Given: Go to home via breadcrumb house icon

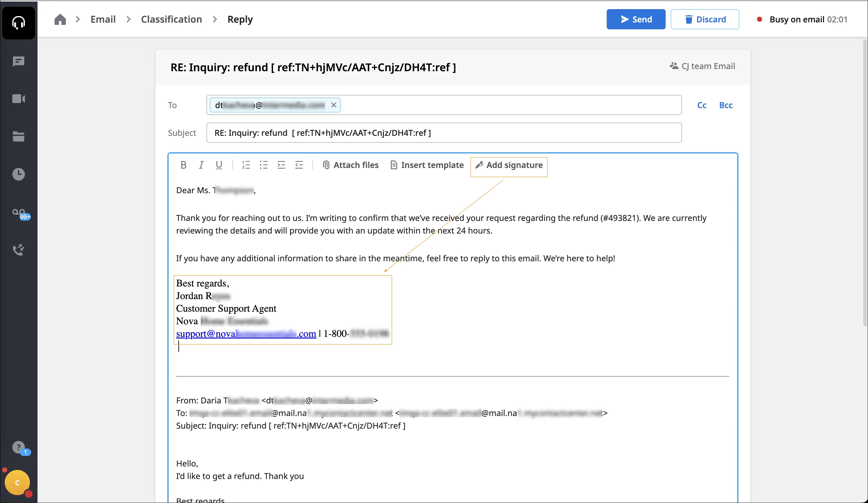Looking at the screenshot, I should click(x=60, y=19).
